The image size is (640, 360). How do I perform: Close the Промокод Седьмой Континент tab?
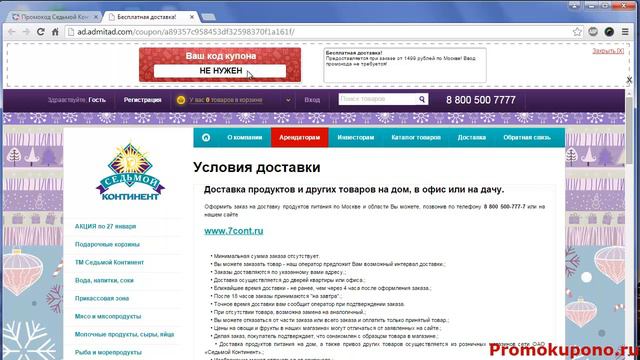[96, 17]
